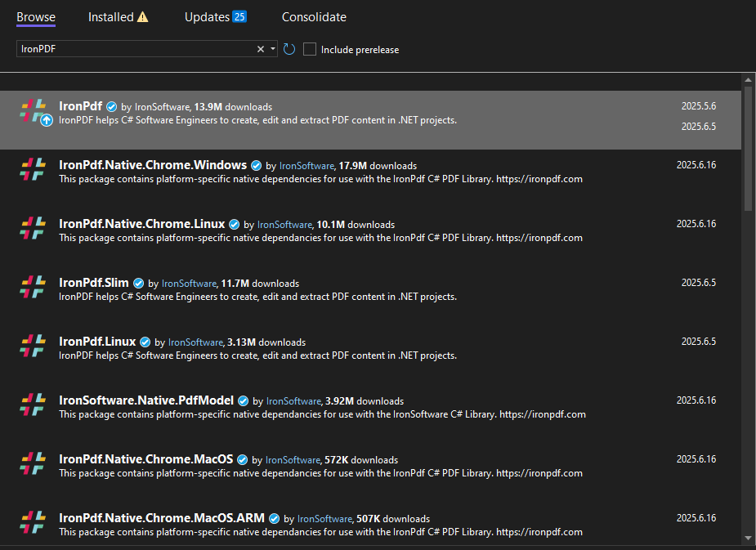
Task: Click verified badge beside IronPdf.Native.Chrome.Windows
Action: [x=256, y=165]
